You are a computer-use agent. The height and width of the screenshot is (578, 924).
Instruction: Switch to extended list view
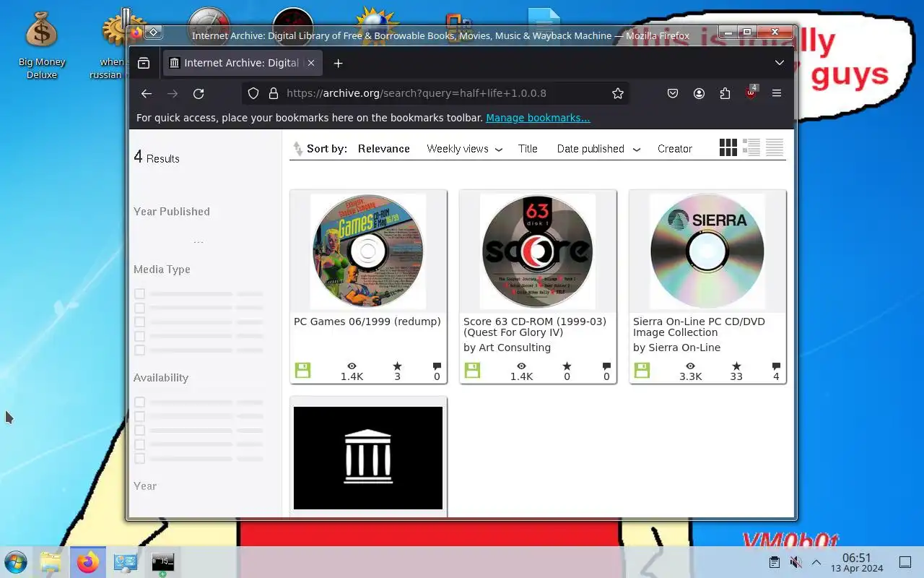(x=751, y=147)
